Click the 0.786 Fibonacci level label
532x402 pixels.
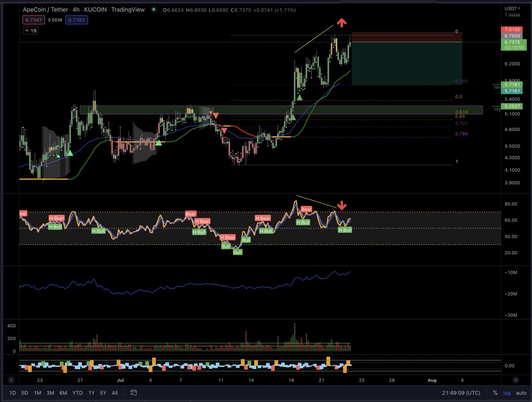461,134
